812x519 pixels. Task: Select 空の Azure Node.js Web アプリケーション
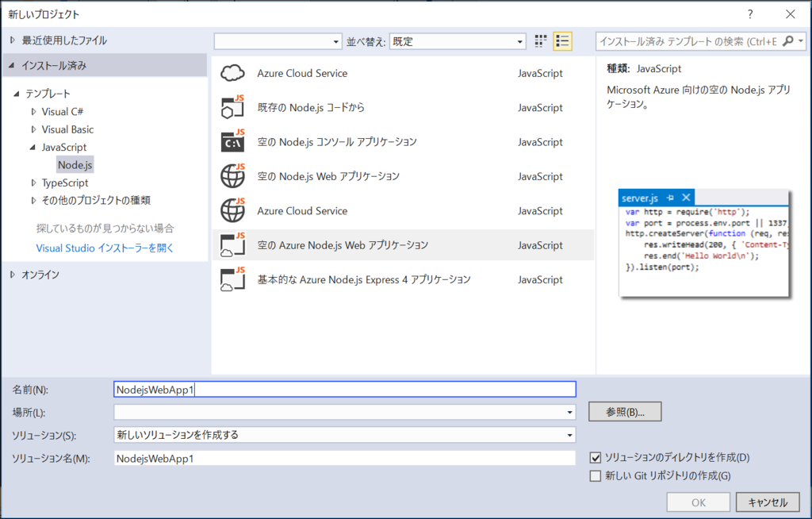tap(404, 244)
